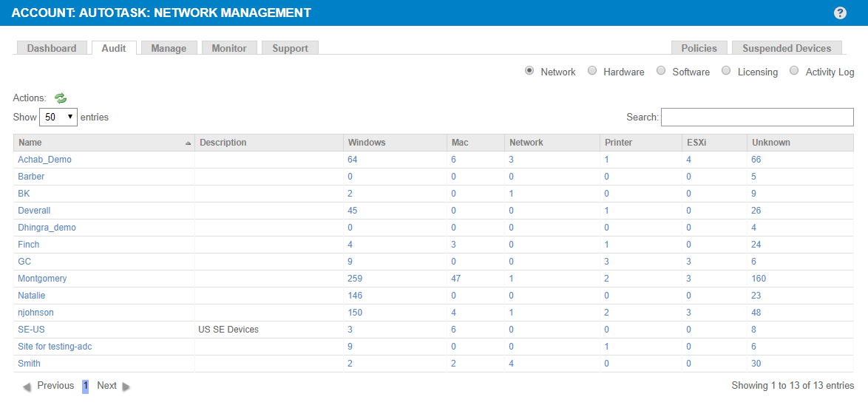Open the Policies tab

pos(699,48)
